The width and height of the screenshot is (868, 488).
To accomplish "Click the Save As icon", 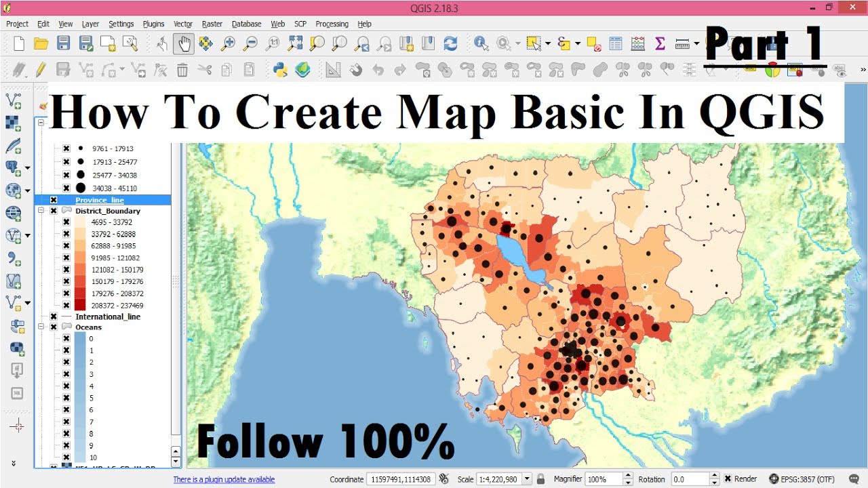I will (85, 44).
